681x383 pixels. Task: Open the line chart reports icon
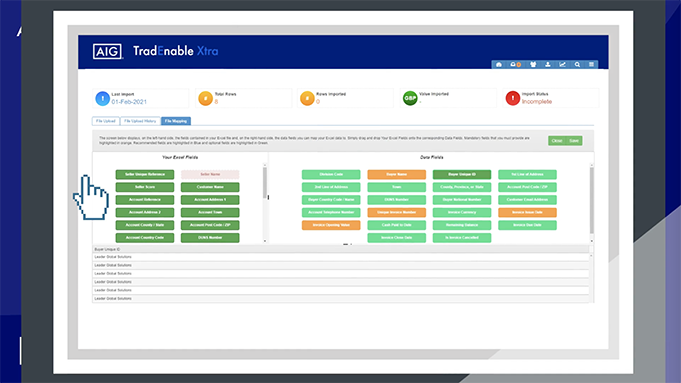(x=562, y=64)
